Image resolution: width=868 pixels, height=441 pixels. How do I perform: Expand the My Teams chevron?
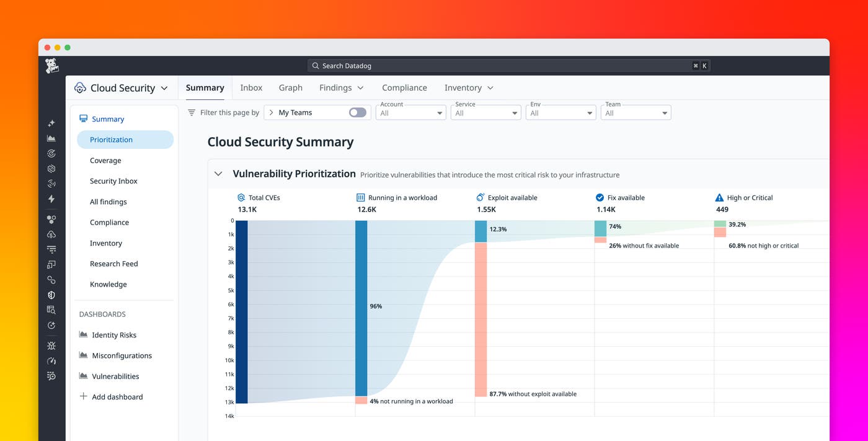pyautogui.click(x=271, y=112)
